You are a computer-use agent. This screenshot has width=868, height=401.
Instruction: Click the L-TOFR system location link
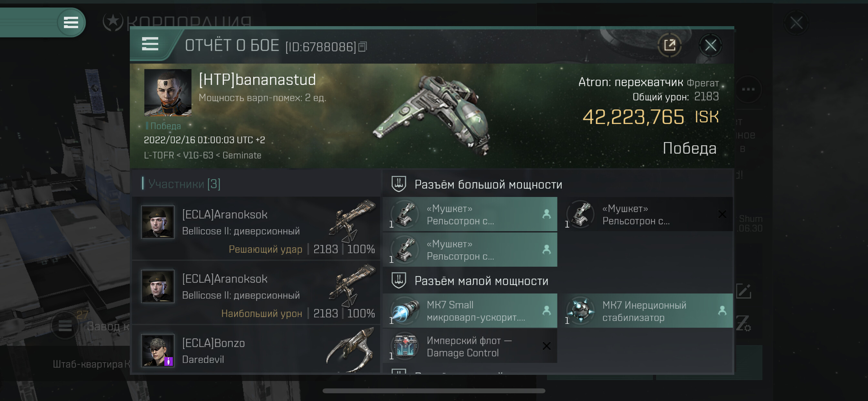tap(159, 155)
